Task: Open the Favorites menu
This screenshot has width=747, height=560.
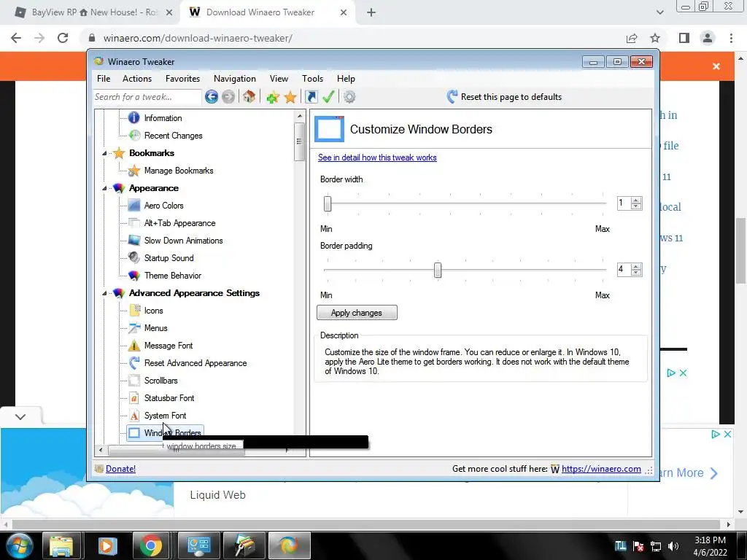Action: (x=182, y=79)
